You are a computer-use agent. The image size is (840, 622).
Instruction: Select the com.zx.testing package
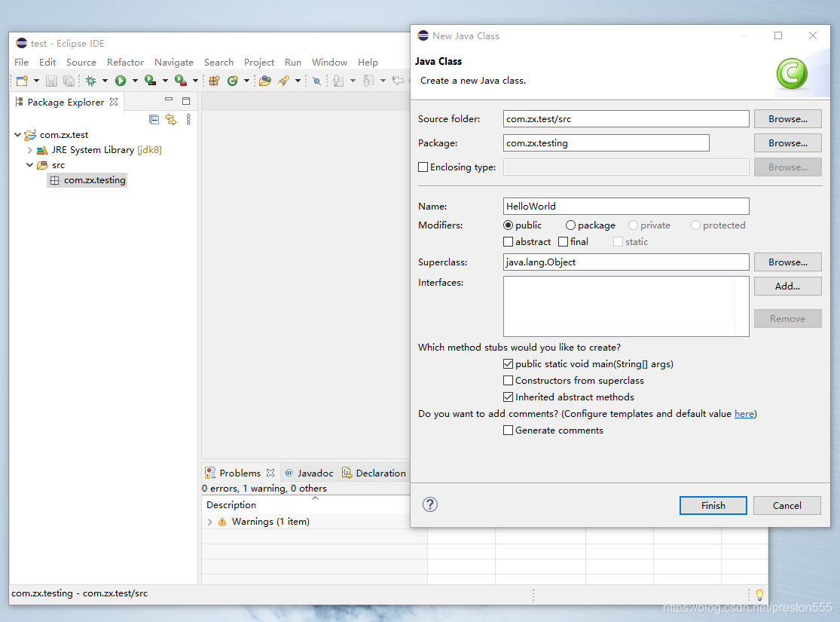[x=88, y=180]
